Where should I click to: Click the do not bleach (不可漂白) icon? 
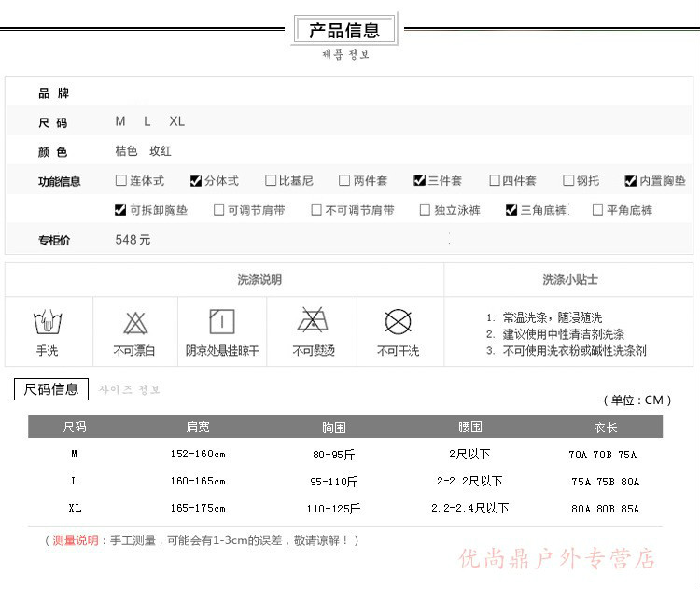click(x=135, y=323)
